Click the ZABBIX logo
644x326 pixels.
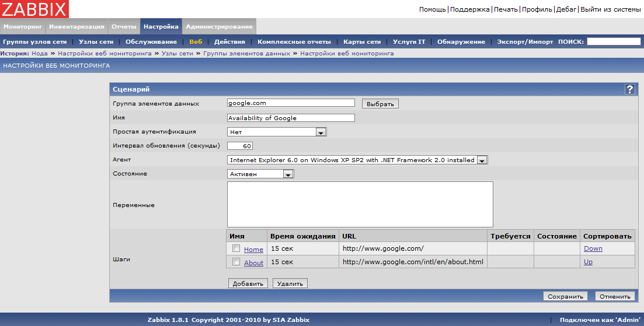coord(34,9)
